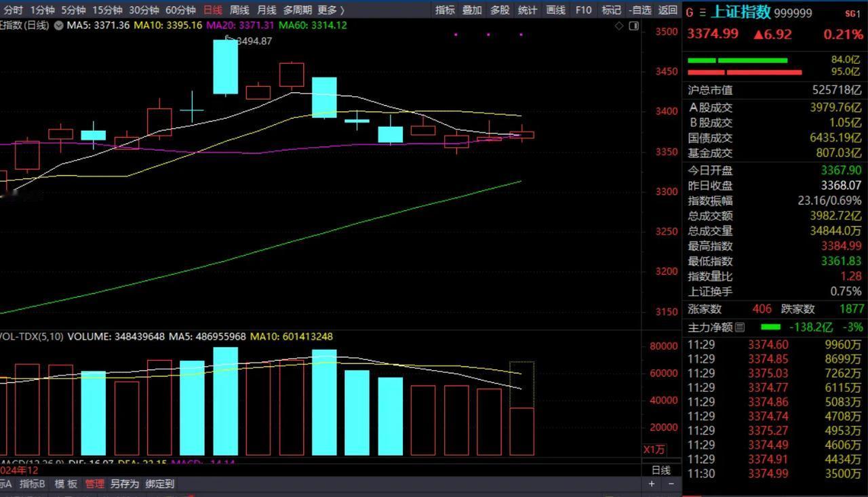Switch to the 月线 monthly tab
Screen dimensions: 868x497
coord(267,10)
